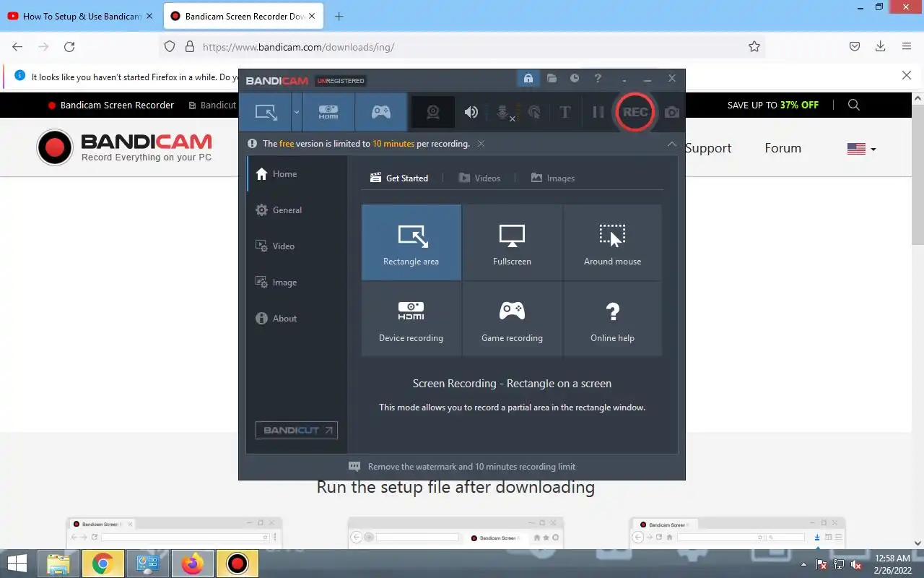Viewport: 924px width, 578px height.
Task: Open Bandicam from the taskbar
Action: point(237,564)
